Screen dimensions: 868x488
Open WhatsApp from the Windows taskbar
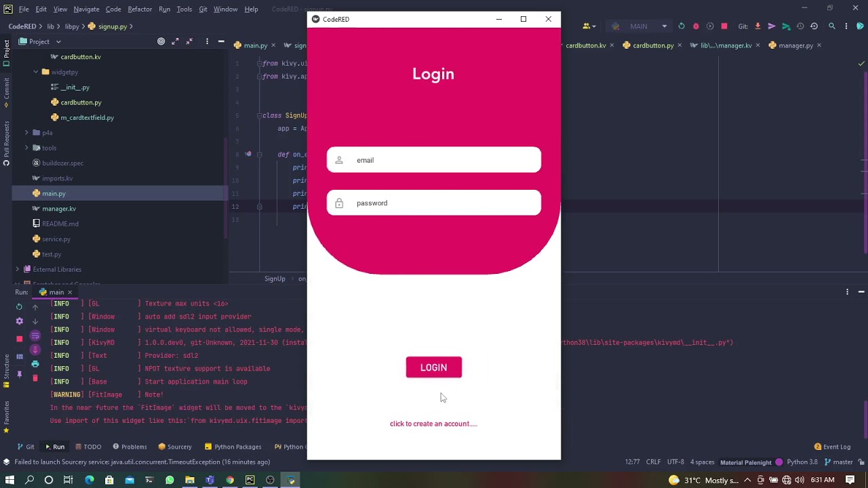click(170, 480)
